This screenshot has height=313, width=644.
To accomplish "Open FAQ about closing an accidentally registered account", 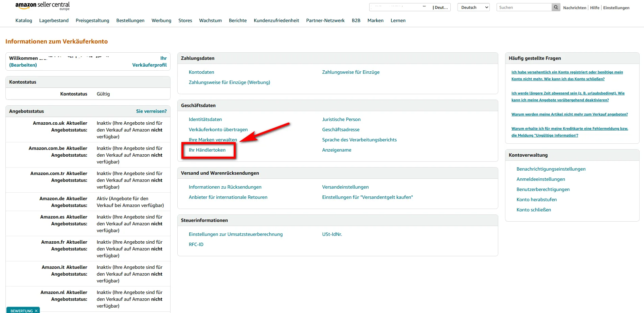I will 567,75.
